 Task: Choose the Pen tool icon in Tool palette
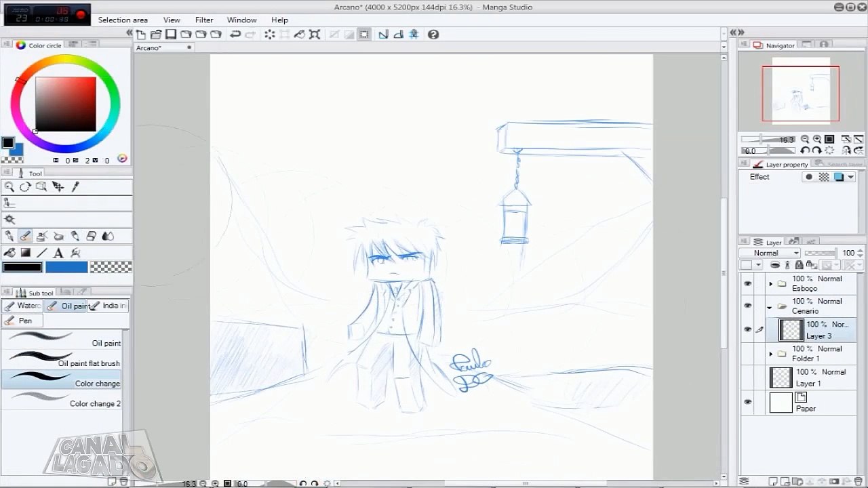pos(9,236)
